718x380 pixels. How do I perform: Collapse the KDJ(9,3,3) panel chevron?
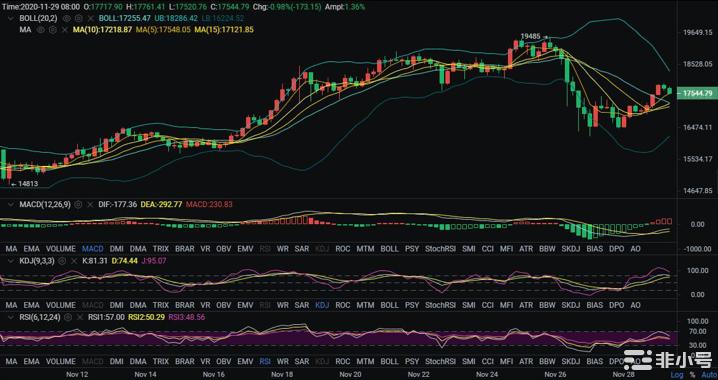coord(11,261)
